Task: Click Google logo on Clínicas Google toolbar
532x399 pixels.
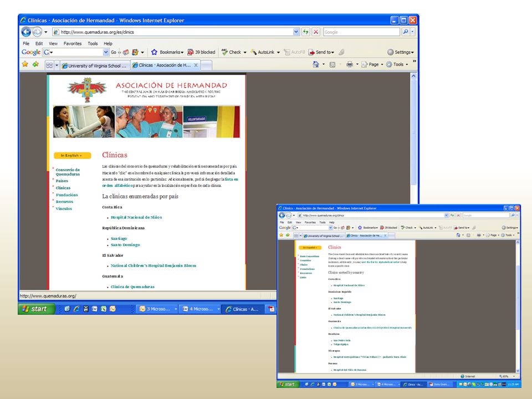Action: pos(31,52)
